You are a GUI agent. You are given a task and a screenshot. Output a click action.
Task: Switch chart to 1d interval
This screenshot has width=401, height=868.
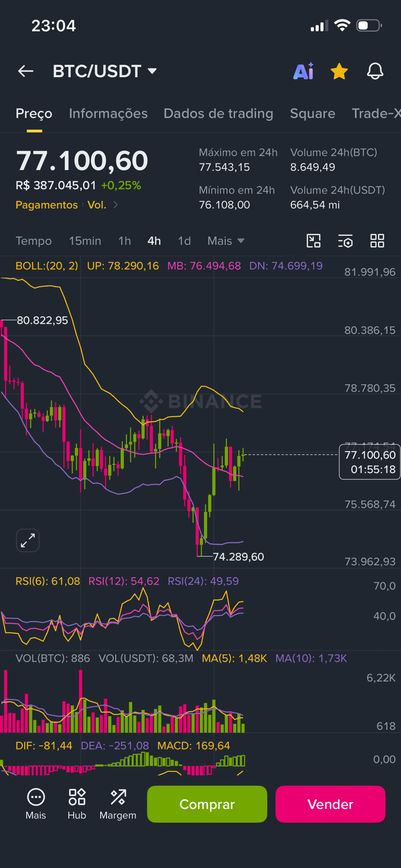(x=184, y=241)
